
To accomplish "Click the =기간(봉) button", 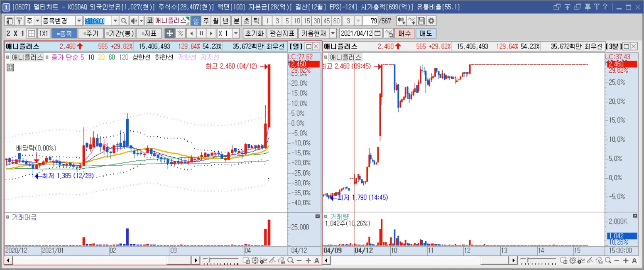I will tap(120, 33).
